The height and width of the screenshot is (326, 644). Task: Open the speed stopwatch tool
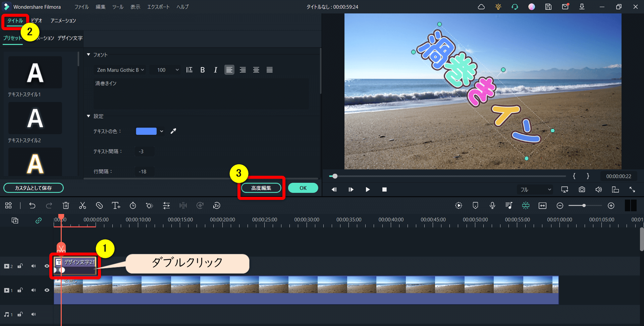pyautogui.click(x=133, y=206)
